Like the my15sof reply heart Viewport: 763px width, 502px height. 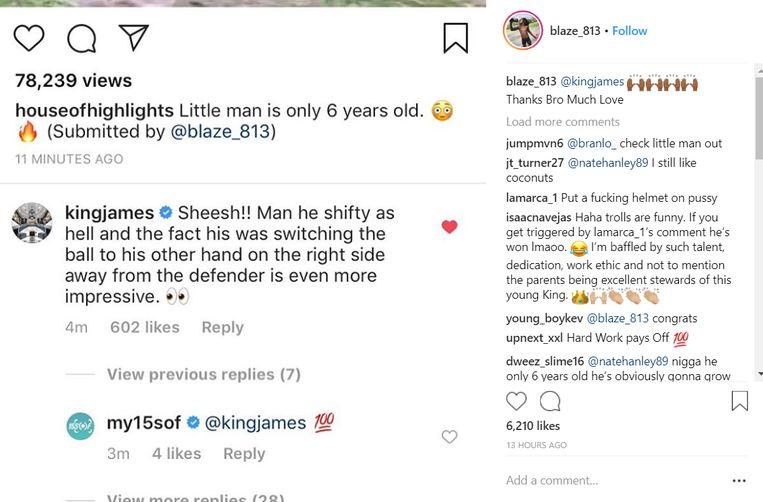[x=449, y=436]
